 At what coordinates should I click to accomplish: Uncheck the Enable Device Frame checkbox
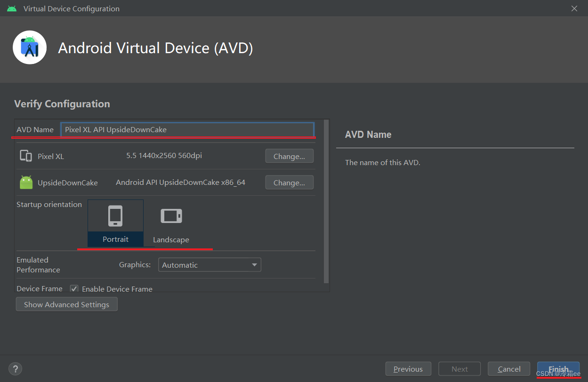(74, 288)
